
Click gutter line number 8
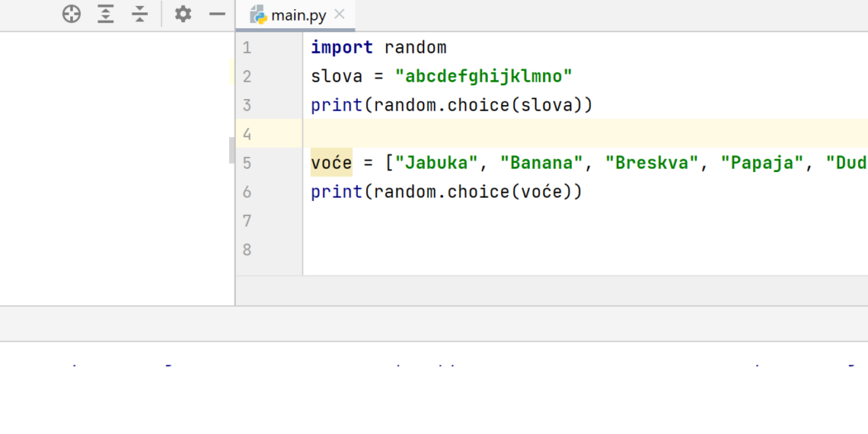point(247,250)
